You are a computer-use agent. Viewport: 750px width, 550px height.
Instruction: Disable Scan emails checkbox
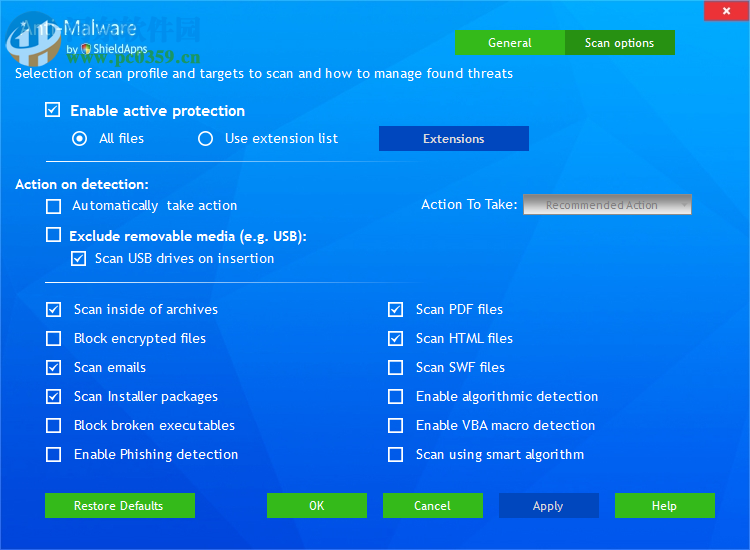(54, 368)
